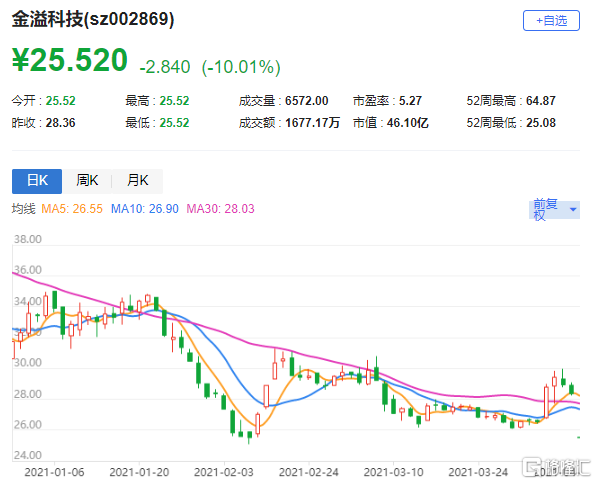Click the 2021-03-10 date axis label
This screenshot has width=597, height=484.
point(393,473)
